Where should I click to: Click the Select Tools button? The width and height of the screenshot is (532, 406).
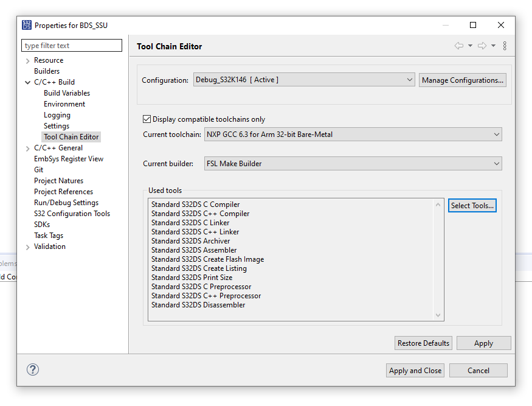pos(472,206)
